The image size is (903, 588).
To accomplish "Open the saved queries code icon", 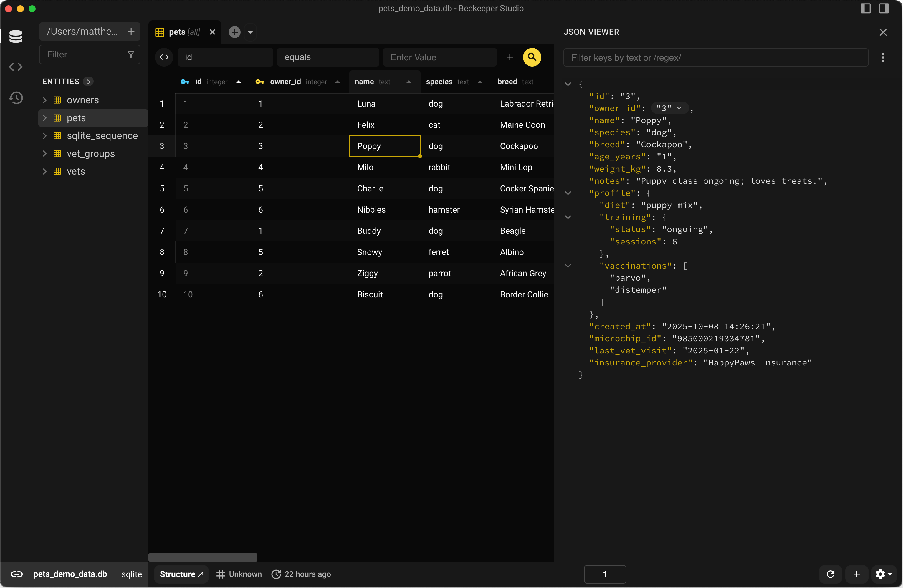I will [x=16, y=67].
